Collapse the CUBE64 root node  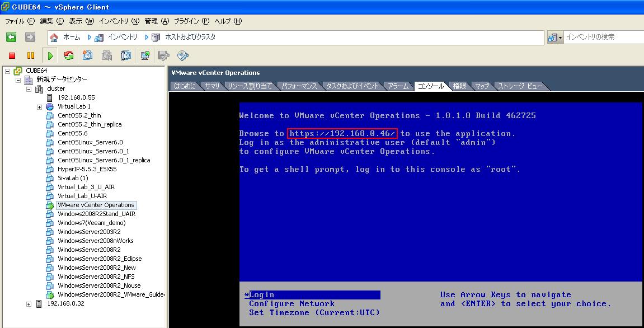(x=7, y=71)
